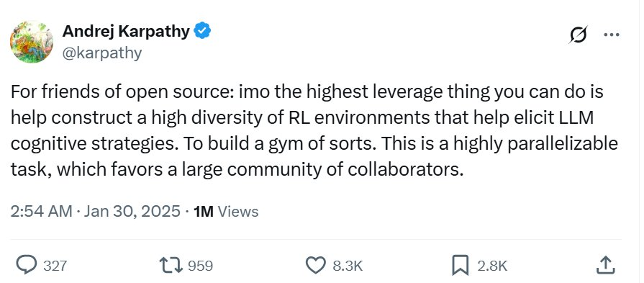The image size is (644, 283).
Task: Open the share icon at bottom right
Action: pyautogui.click(x=606, y=265)
